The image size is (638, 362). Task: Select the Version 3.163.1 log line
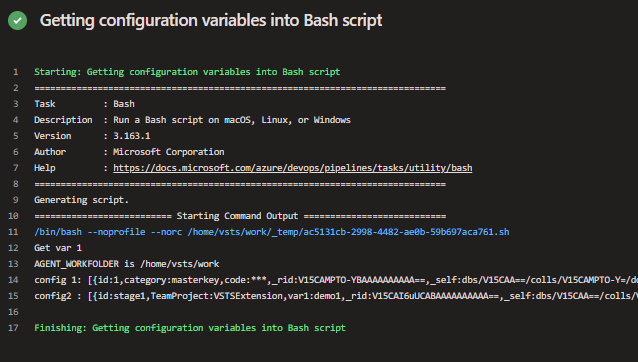click(x=92, y=136)
